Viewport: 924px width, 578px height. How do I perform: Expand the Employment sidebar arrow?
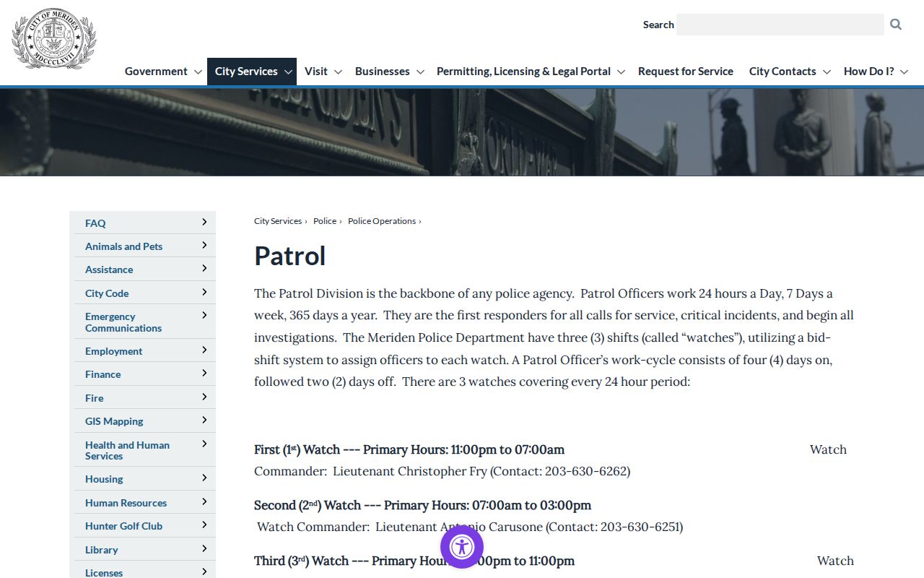204,350
